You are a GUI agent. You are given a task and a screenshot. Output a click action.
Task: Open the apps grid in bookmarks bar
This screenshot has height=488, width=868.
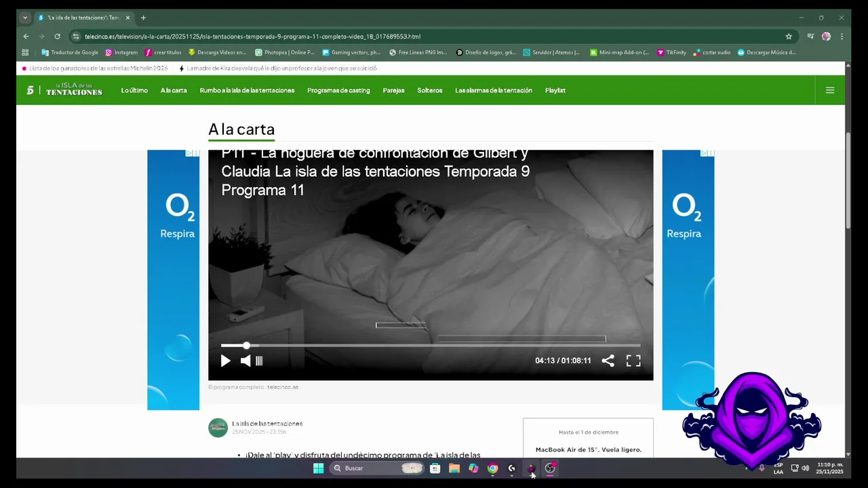point(25,52)
